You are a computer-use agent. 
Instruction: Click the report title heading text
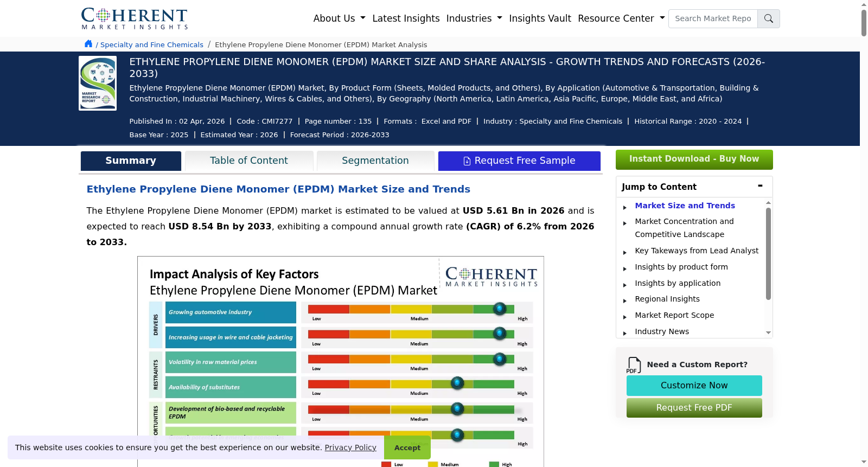[447, 67]
